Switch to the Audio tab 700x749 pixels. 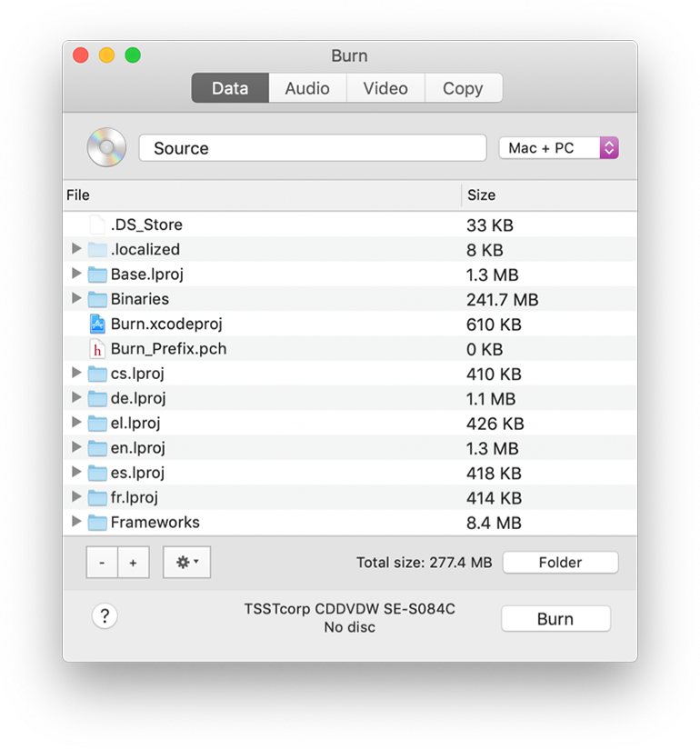pyautogui.click(x=307, y=88)
